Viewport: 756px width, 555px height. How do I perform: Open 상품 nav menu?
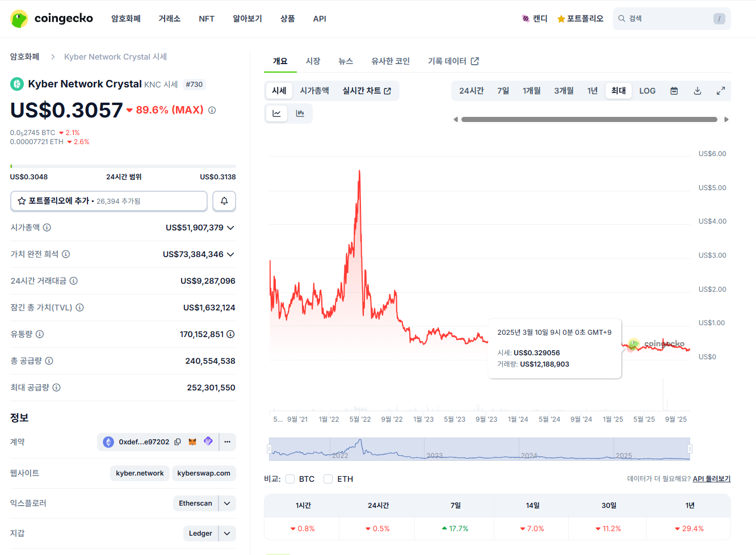pos(288,19)
